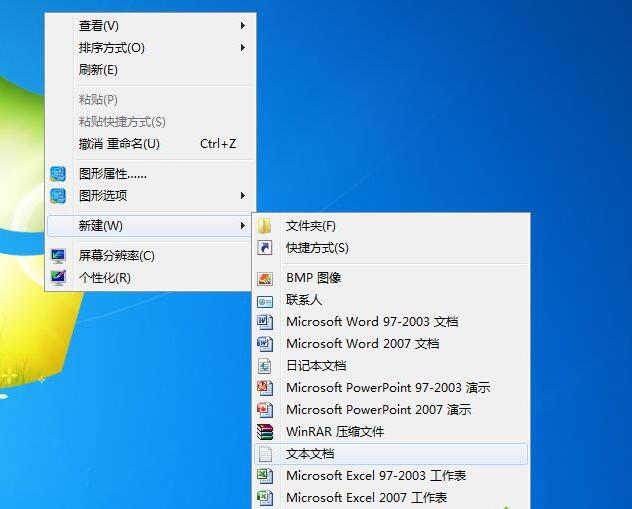Image resolution: width=632 pixels, height=509 pixels.
Task: Choose 刷新(E) to refresh desktop
Action: point(150,70)
